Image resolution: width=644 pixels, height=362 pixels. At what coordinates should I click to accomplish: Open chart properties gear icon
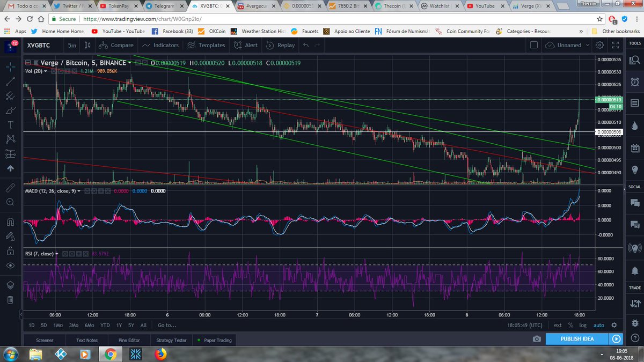[x=599, y=45]
